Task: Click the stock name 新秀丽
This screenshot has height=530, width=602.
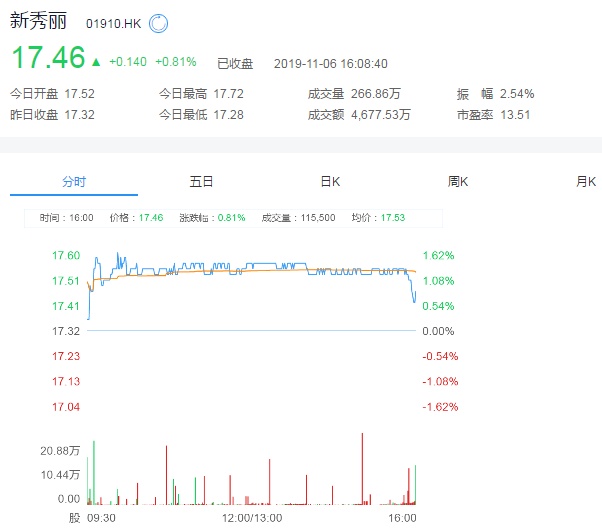Action: click(38, 22)
